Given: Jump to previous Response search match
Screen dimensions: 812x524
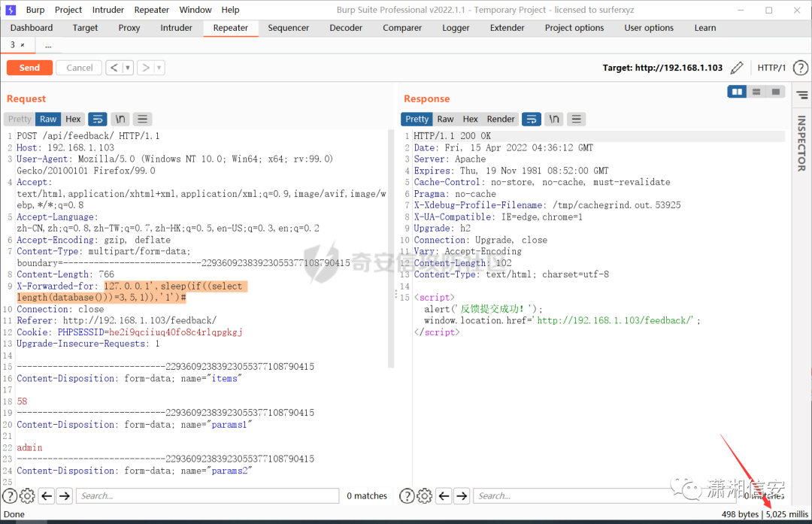Looking at the screenshot, I should pyautogui.click(x=444, y=495).
